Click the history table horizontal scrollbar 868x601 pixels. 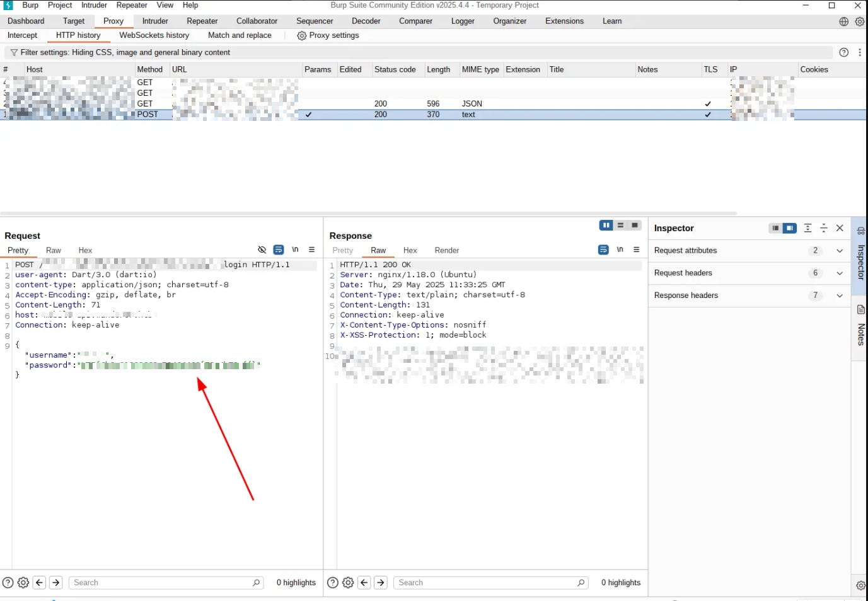(x=368, y=214)
